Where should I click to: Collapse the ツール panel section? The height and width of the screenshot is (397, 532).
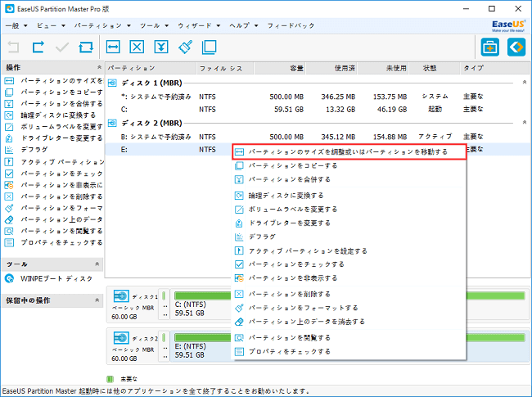(97, 264)
